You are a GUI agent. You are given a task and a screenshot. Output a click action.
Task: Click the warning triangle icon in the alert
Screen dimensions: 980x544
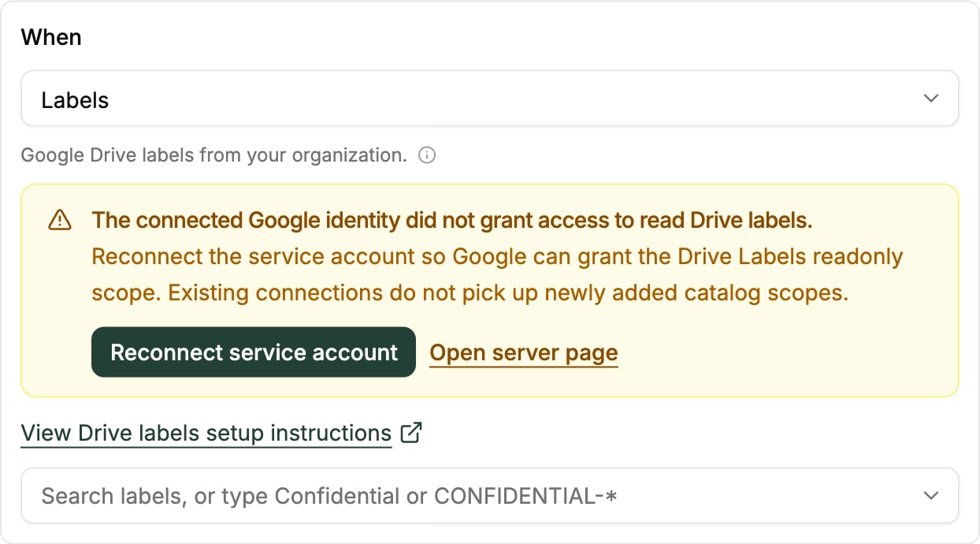coord(60,221)
